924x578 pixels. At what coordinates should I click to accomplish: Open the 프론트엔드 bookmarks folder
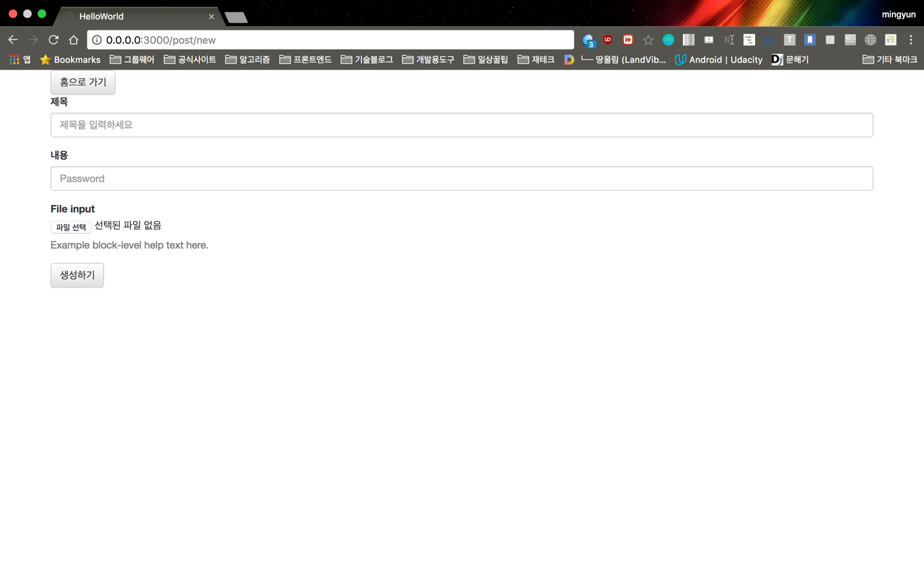[x=305, y=60]
